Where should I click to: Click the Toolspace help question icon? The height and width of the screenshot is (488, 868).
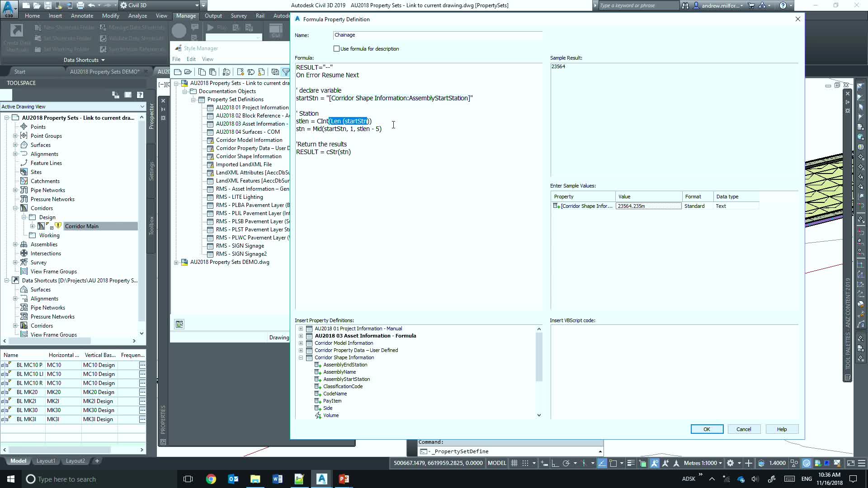[140, 95]
